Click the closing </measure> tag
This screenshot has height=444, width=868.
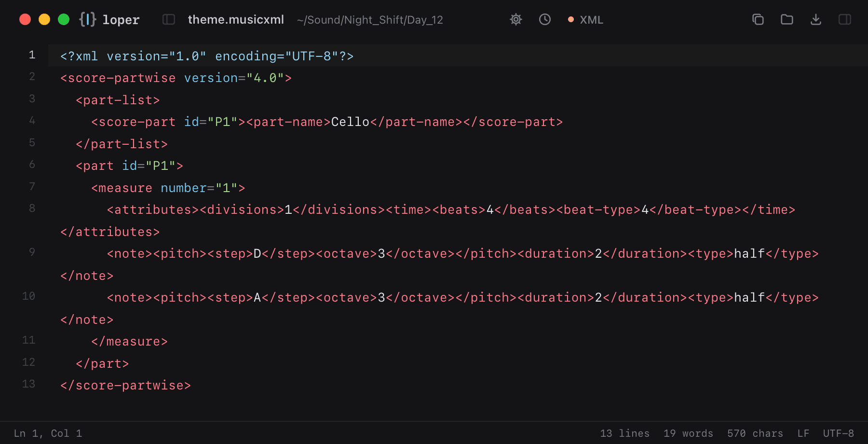click(130, 341)
